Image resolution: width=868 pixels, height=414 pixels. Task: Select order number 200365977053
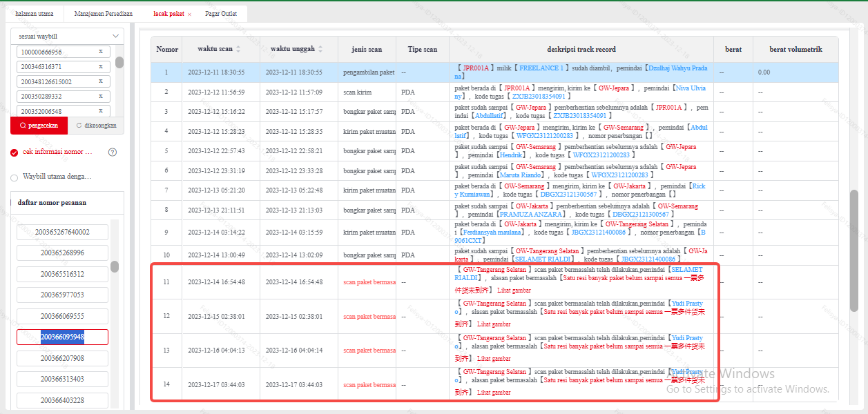pos(62,295)
